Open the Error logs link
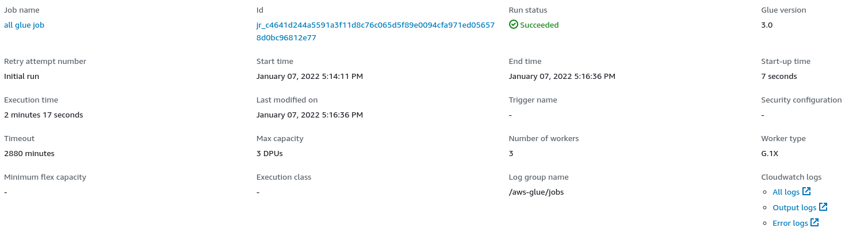868x235 pixels. pos(790,223)
